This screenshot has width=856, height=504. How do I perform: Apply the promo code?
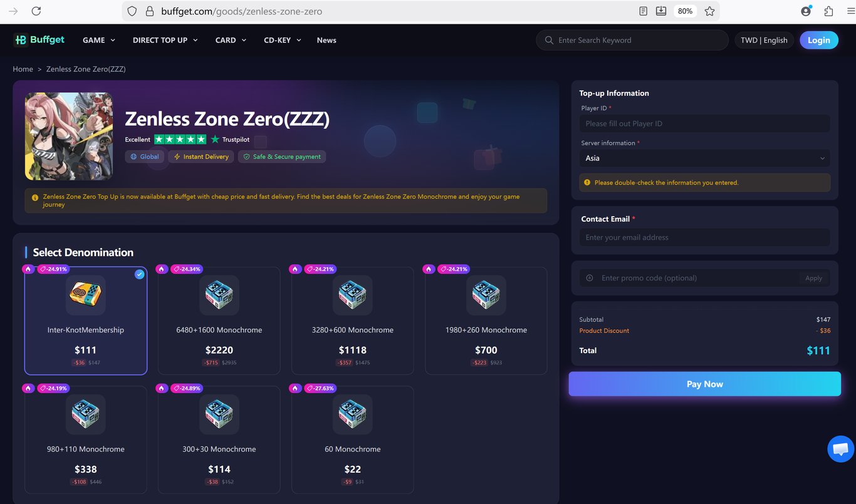pyautogui.click(x=814, y=278)
